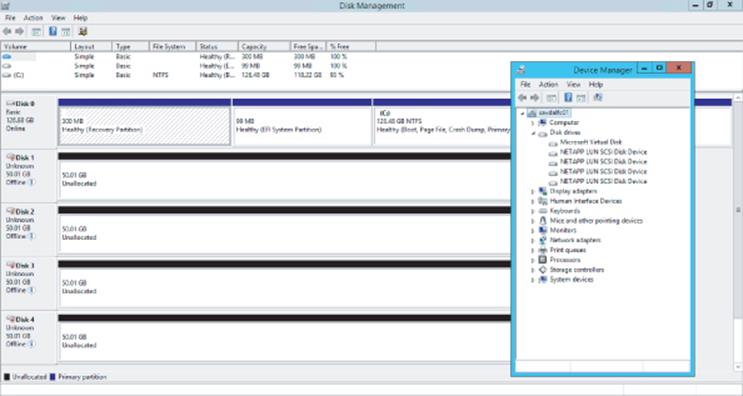Click black Unallocated legend swatch

coord(7,377)
